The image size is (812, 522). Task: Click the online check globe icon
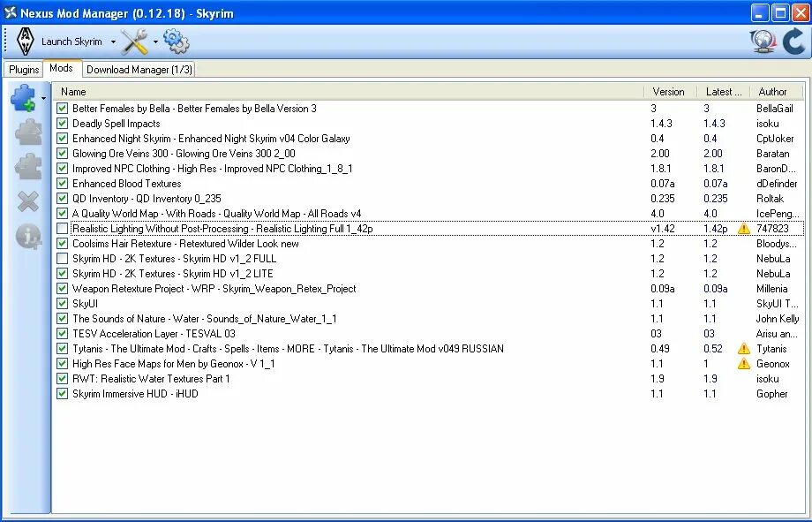click(x=762, y=41)
